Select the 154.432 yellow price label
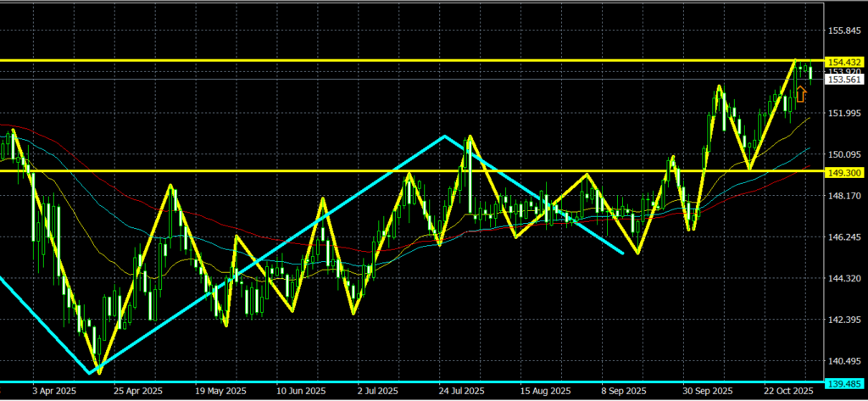 [843, 61]
